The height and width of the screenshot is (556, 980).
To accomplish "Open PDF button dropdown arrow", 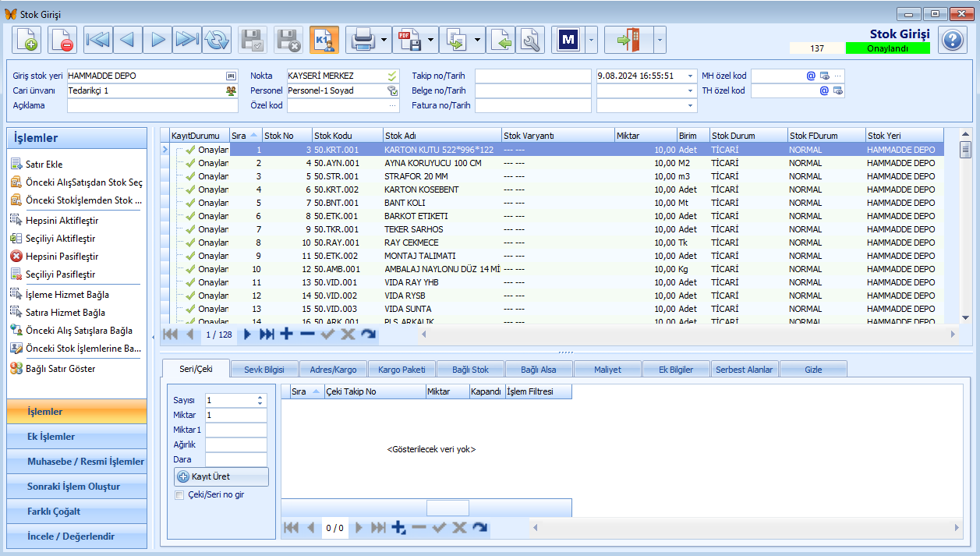I will point(432,39).
